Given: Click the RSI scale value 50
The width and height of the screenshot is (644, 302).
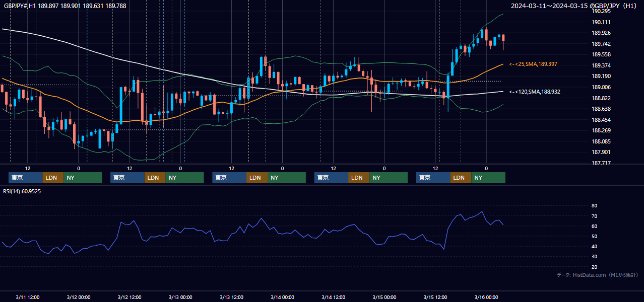Looking at the screenshot, I should tap(594, 236).
